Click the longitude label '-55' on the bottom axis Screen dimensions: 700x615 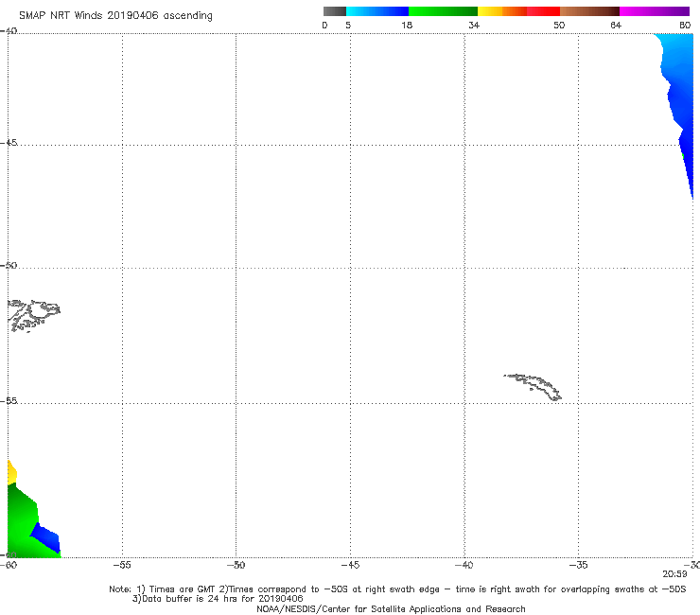point(122,565)
